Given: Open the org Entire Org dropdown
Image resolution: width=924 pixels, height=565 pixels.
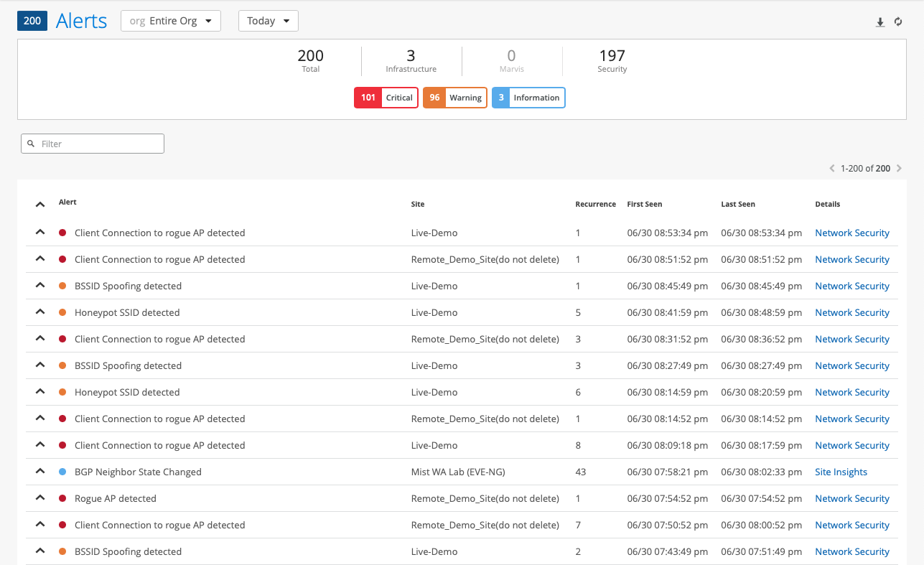Looking at the screenshot, I should [171, 21].
